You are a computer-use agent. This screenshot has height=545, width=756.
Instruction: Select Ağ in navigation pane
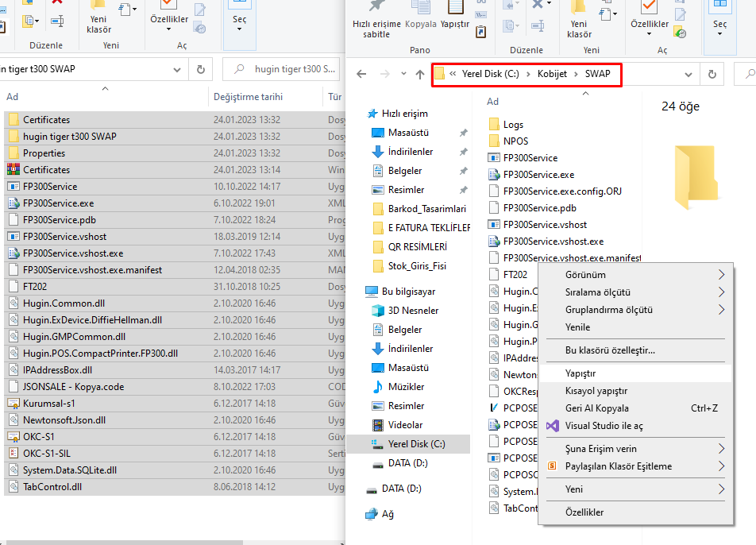pos(388,514)
